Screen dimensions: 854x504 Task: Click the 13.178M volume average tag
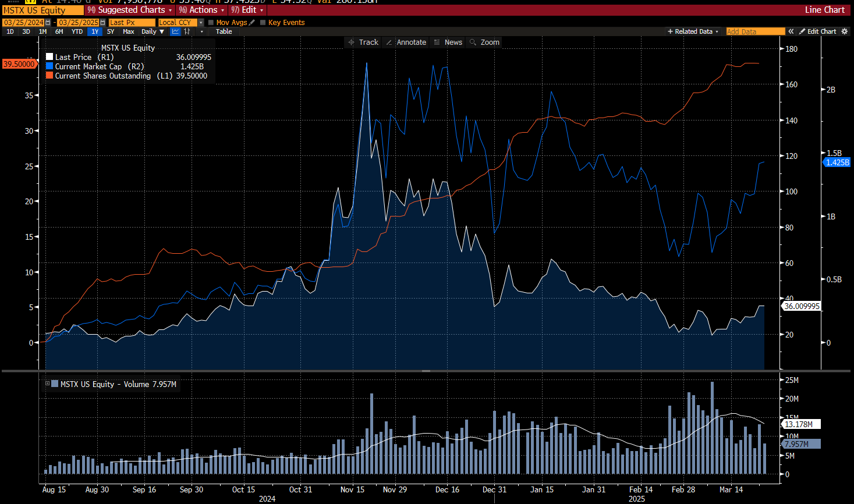(801, 424)
